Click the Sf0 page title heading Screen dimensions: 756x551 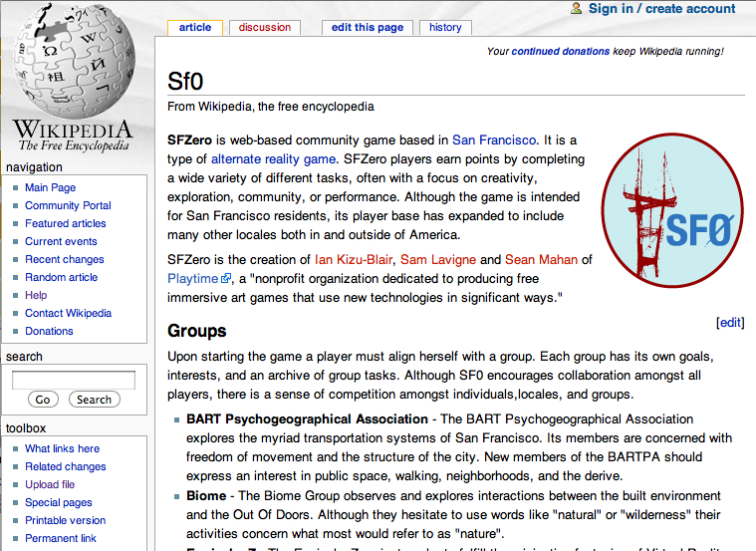(x=185, y=81)
